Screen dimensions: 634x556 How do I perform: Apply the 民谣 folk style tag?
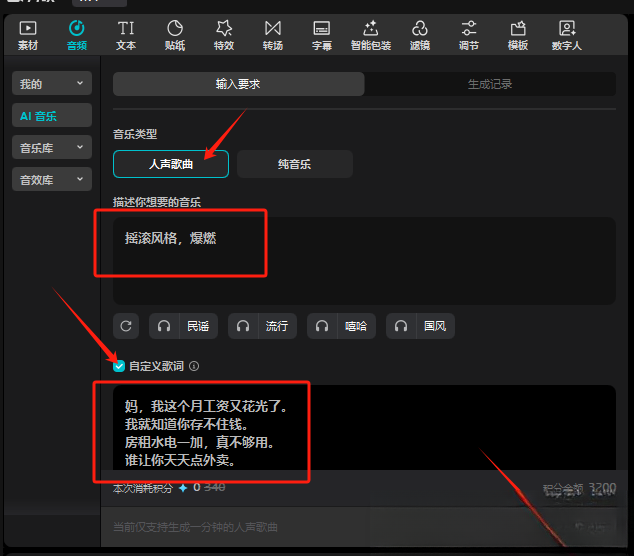coord(198,326)
